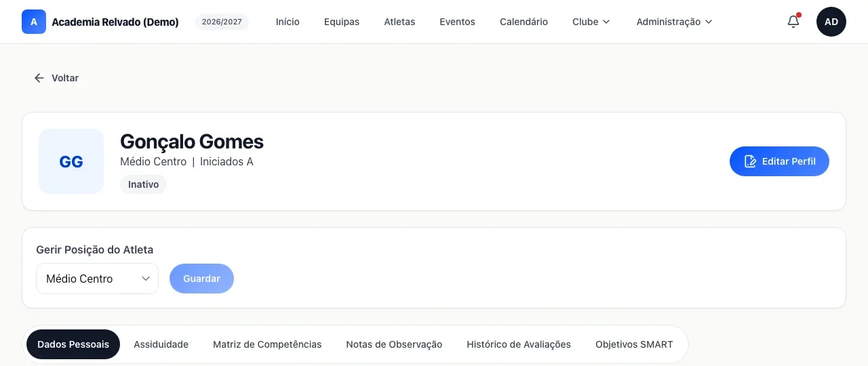The width and height of the screenshot is (868, 366).
Task: Open the Eventos menu item
Action: click(457, 22)
